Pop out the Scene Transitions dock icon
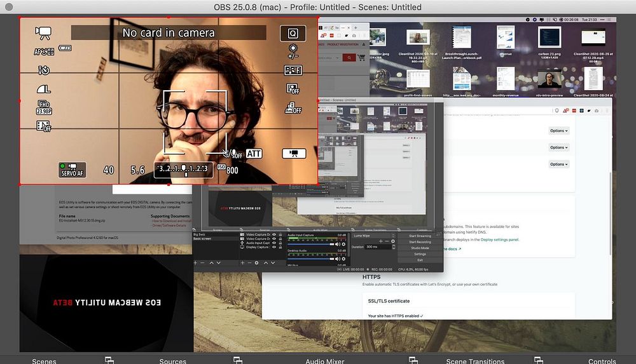The width and height of the screenshot is (636, 364). pyautogui.click(x=538, y=360)
